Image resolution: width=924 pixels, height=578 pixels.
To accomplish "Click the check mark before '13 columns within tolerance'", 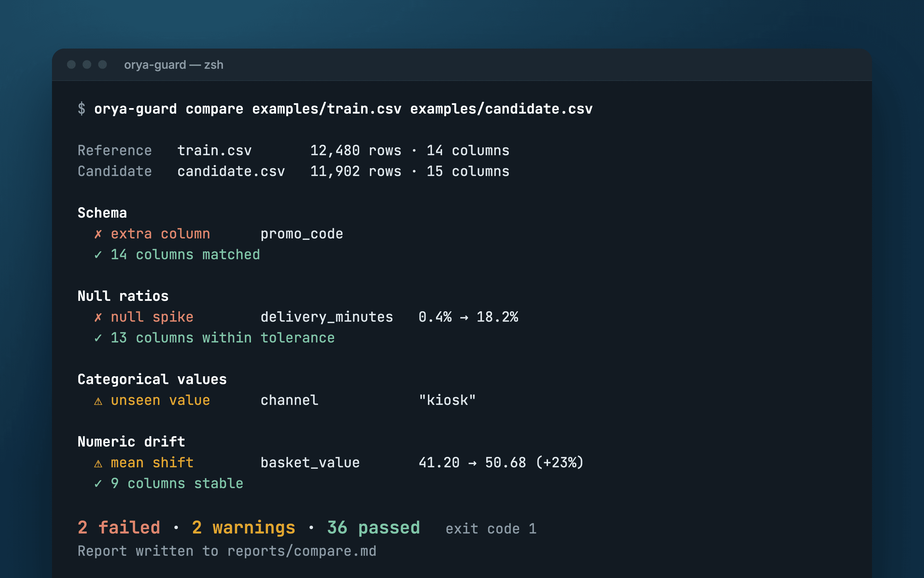I will click(98, 338).
